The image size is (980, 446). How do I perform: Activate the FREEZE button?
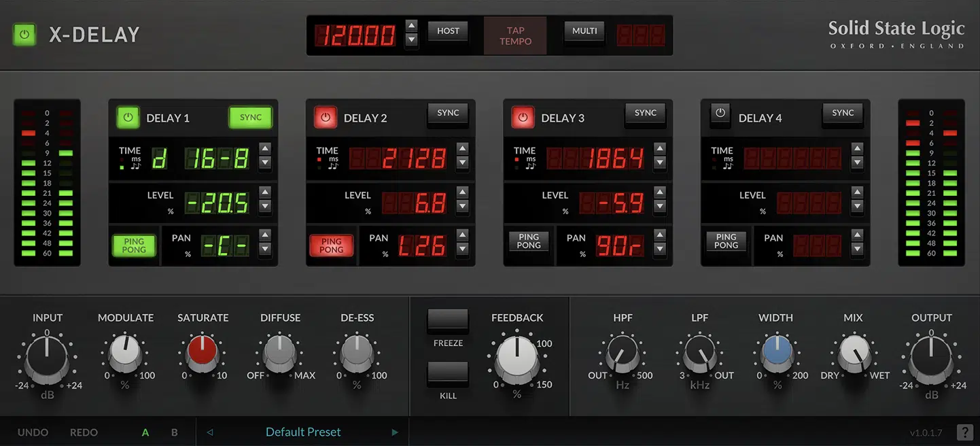click(x=448, y=320)
